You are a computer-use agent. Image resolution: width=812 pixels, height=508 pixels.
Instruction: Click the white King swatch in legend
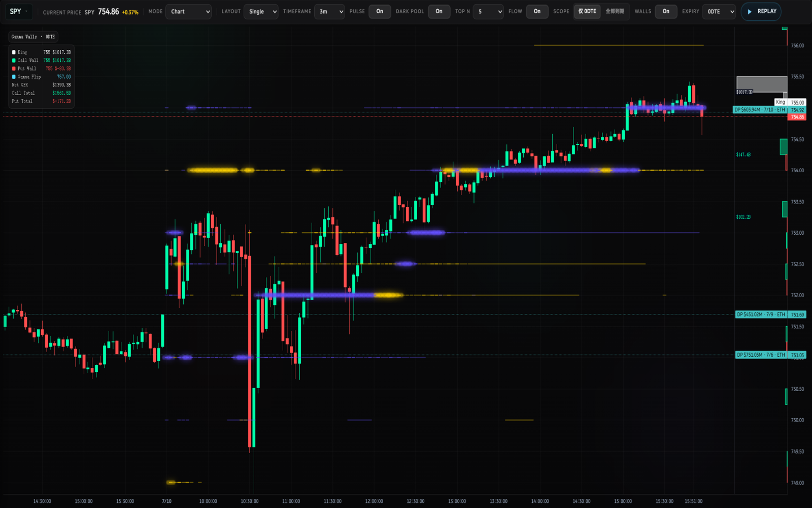tap(14, 52)
